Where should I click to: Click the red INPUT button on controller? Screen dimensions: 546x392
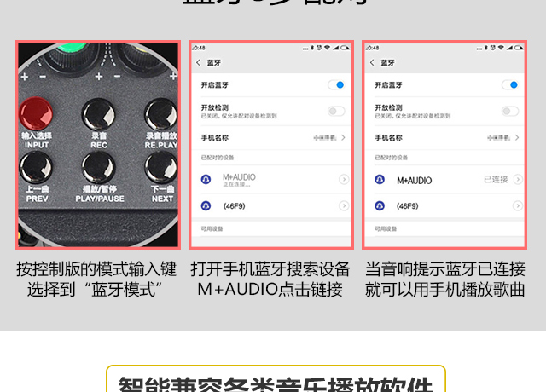[36, 113]
